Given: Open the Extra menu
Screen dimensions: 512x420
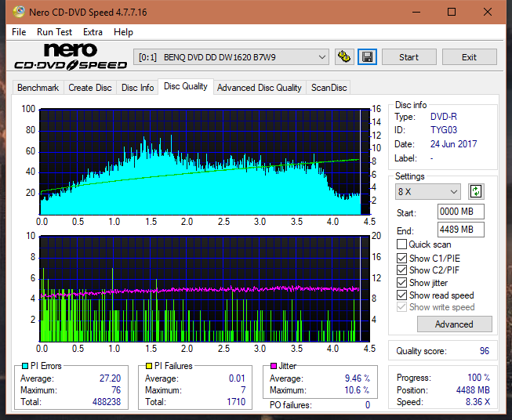Looking at the screenshot, I should 93,32.
